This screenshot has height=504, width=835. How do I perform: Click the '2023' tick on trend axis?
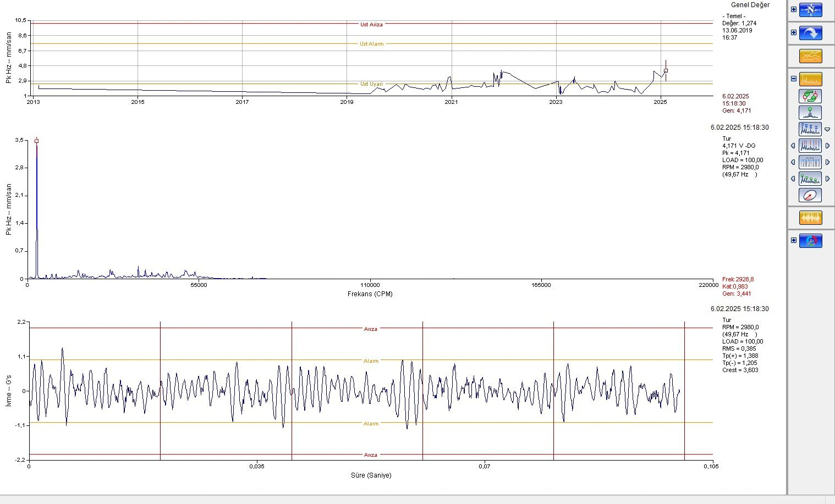coord(556,102)
